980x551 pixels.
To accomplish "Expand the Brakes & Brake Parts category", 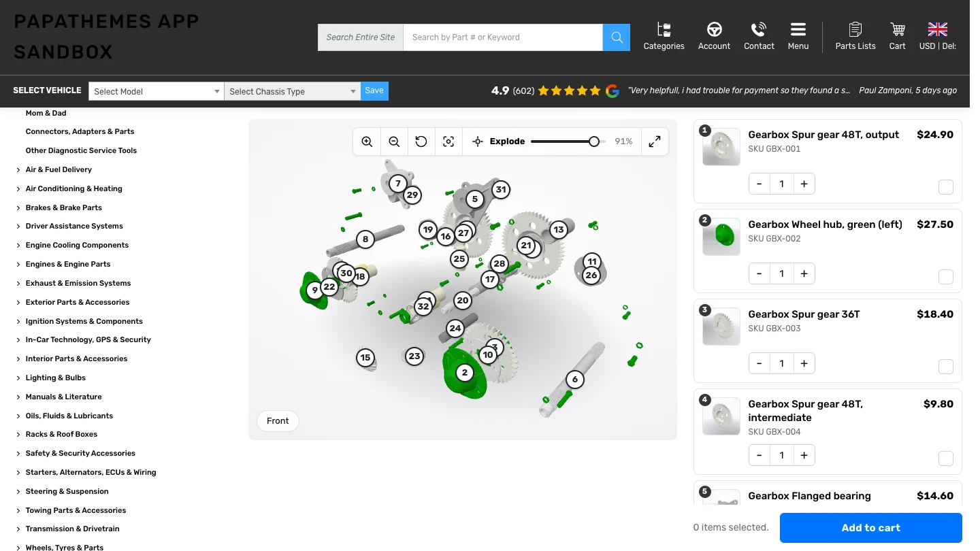I will click(x=63, y=207).
